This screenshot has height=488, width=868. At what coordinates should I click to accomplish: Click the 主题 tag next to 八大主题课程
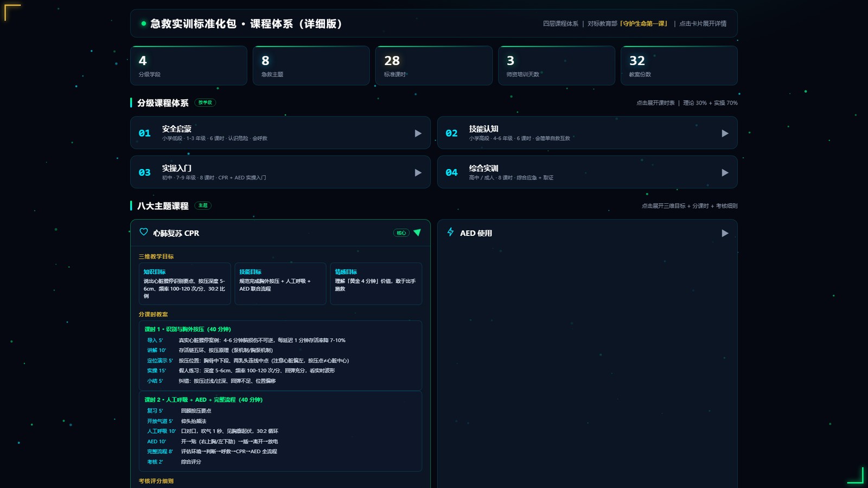point(203,206)
